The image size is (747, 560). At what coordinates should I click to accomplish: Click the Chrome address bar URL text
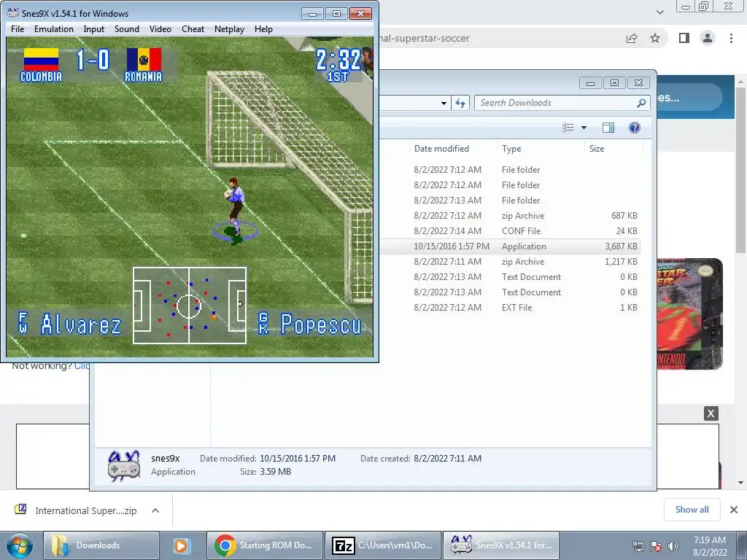tap(424, 38)
